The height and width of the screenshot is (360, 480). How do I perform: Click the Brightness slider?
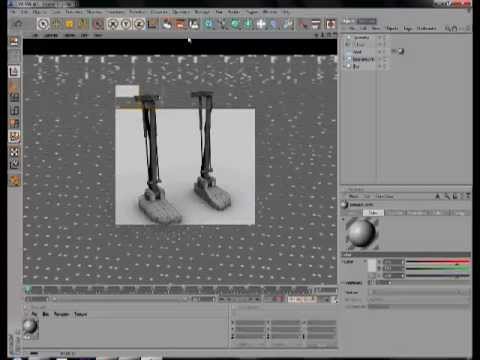pyautogui.click(x=430, y=283)
